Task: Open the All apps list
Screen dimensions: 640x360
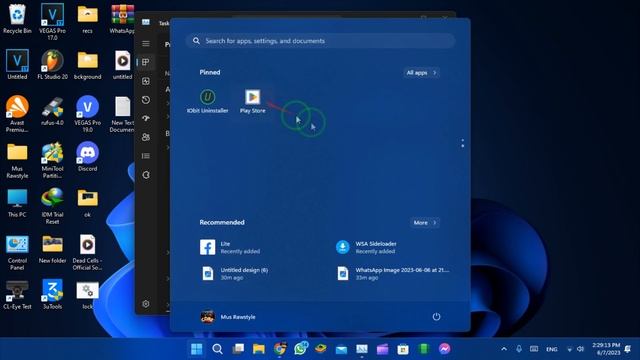Action: (x=422, y=73)
